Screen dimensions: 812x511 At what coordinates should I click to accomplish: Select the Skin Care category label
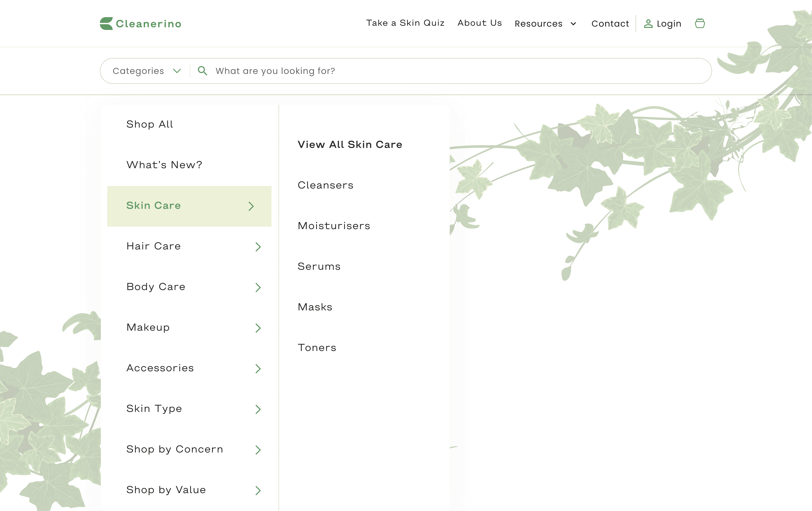(x=153, y=206)
